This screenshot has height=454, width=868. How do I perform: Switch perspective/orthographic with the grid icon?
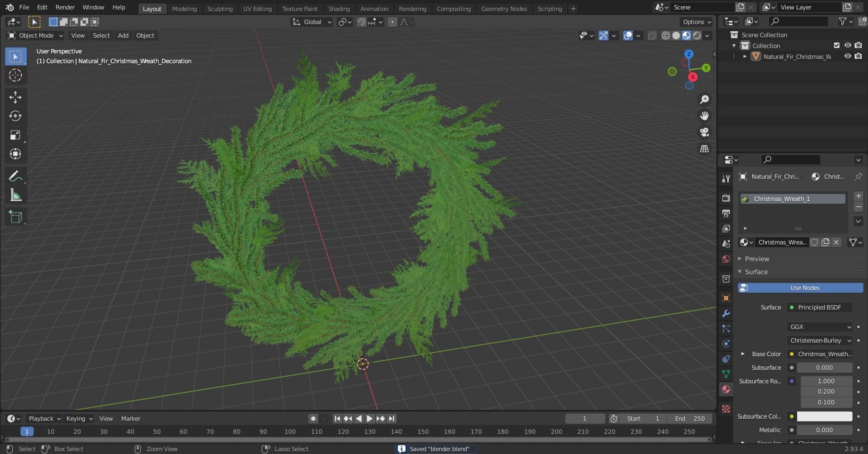coord(704,148)
